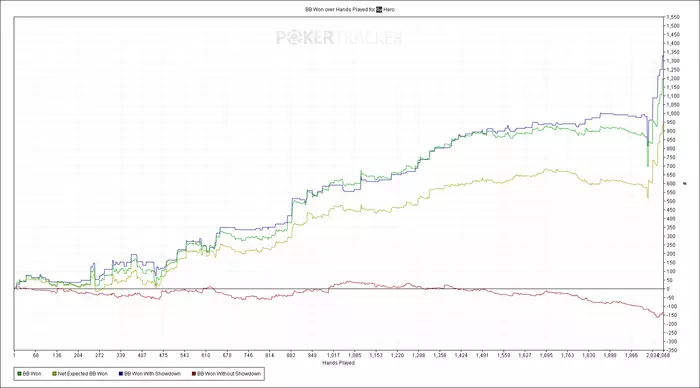Click the y-axis label 1,550
This screenshot has height=388, width=700.
pyautogui.click(x=673, y=17)
